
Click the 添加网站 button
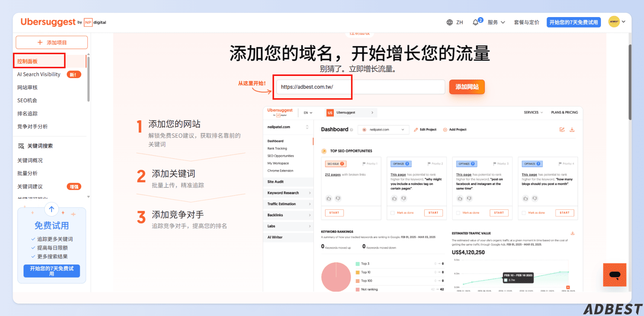[x=467, y=87]
